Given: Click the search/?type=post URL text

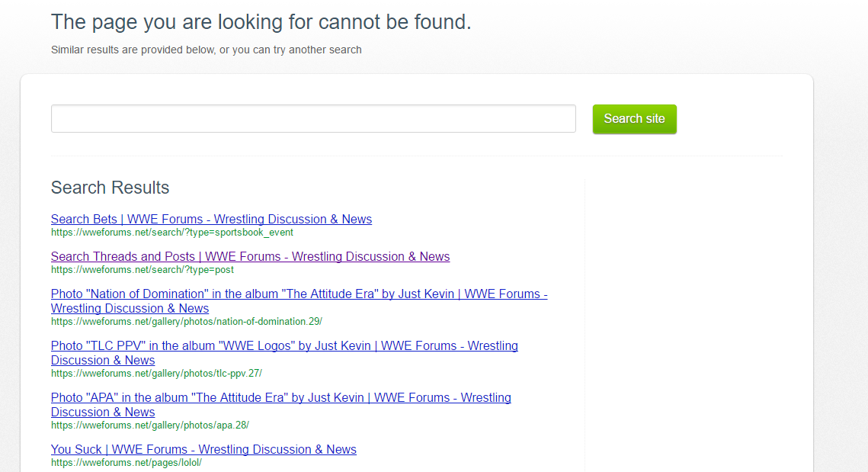Looking at the screenshot, I should [x=143, y=270].
